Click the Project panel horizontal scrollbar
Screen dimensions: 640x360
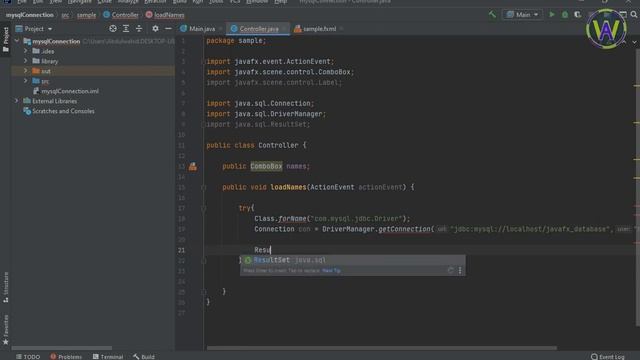[61, 348]
